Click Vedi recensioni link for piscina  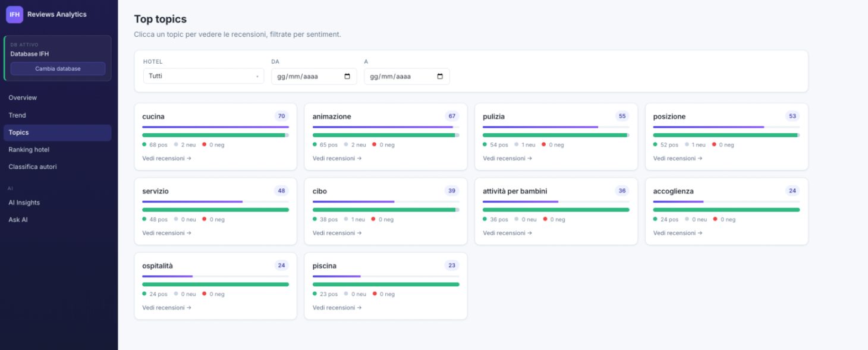click(337, 308)
